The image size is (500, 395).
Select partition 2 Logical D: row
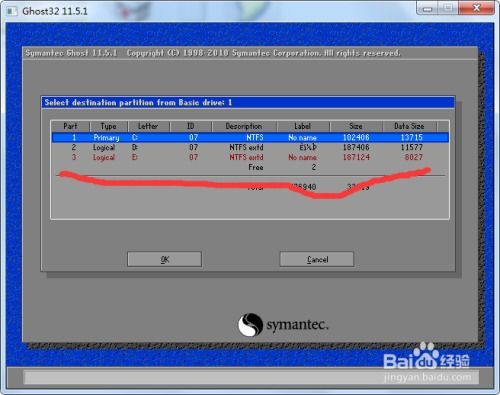(x=250, y=147)
